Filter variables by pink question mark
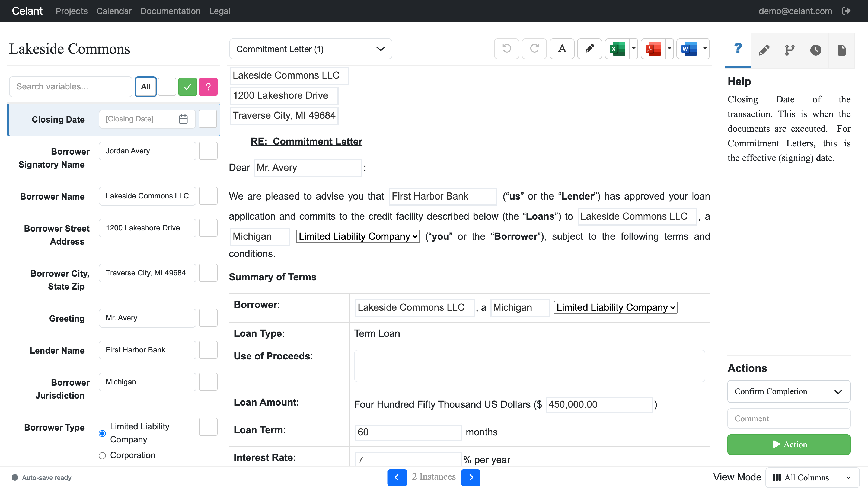The width and height of the screenshot is (868, 488). (x=208, y=86)
